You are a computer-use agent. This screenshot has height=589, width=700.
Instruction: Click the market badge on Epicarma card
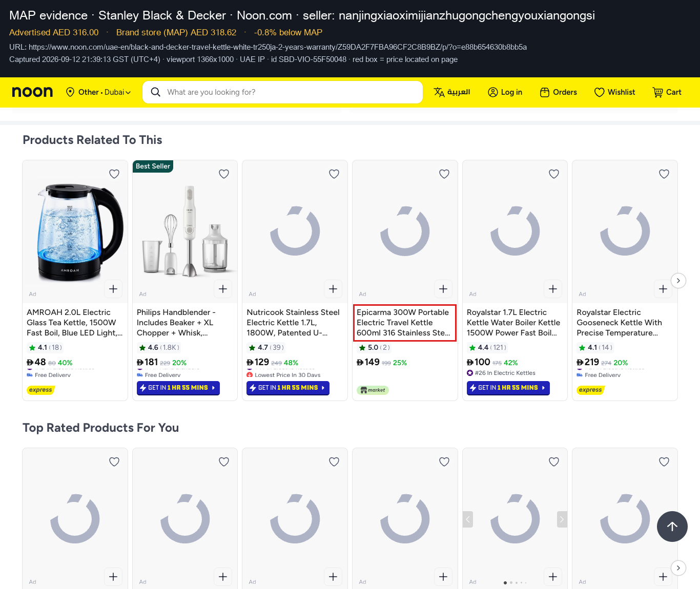coord(373,390)
